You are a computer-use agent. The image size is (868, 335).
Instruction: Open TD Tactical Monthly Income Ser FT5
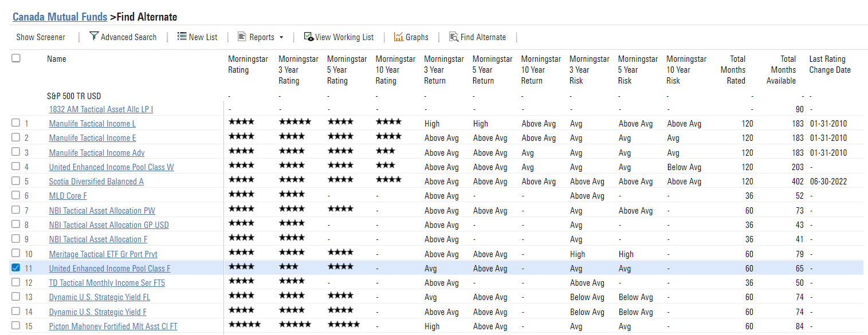click(107, 283)
